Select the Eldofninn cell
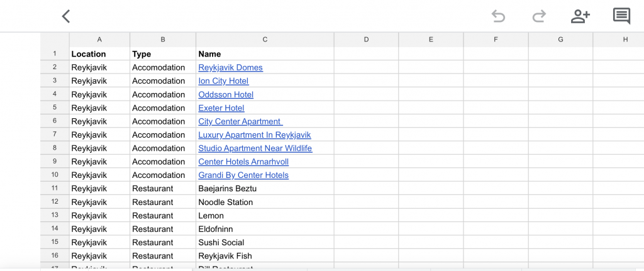The image size is (644, 271). 265,229
